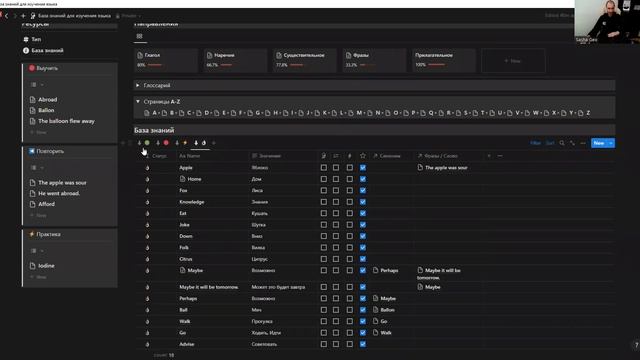Image resolution: width=640 pixels, height=360 pixels.
Task: Open the Private sharing dropdown in the top bar
Action: click(x=129, y=16)
